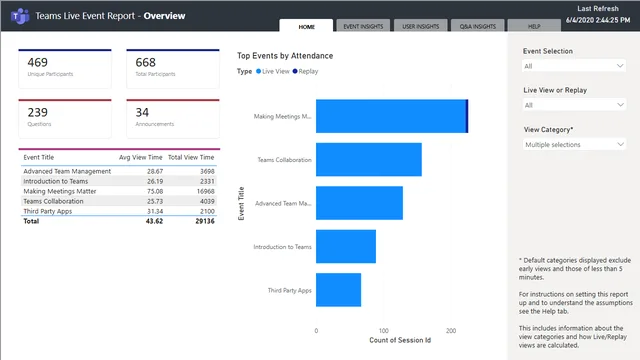Click the 3698 total view time cell

(x=207, y=171)
